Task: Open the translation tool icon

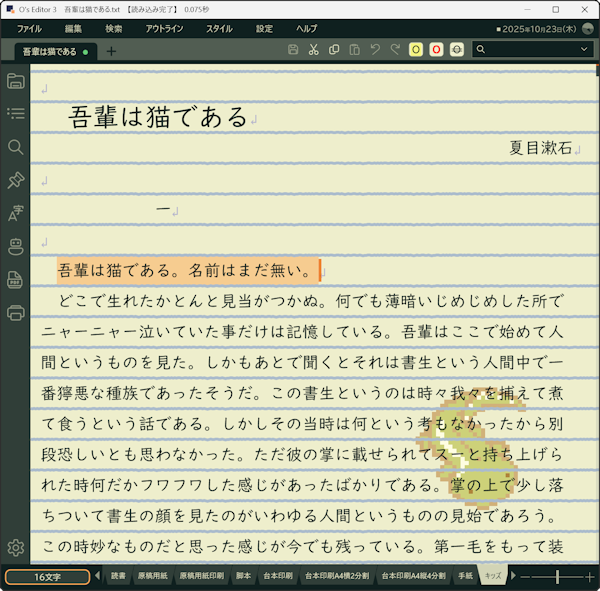Action: coord(15,213)
